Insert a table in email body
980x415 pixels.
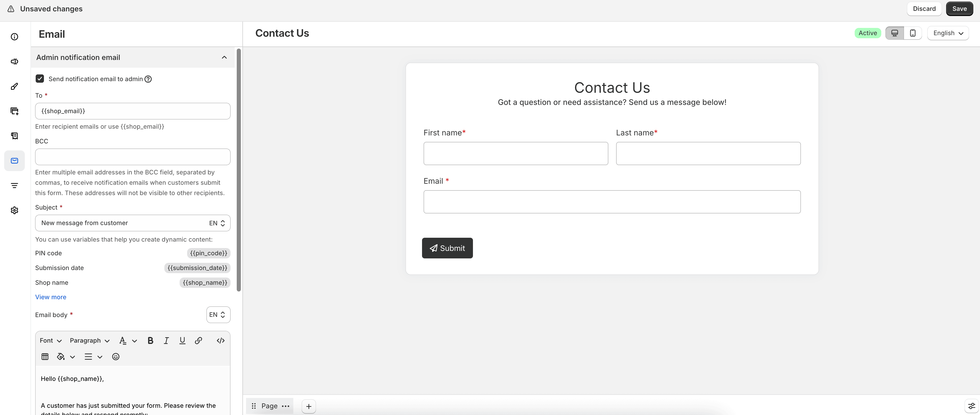[x=45, y=356]
